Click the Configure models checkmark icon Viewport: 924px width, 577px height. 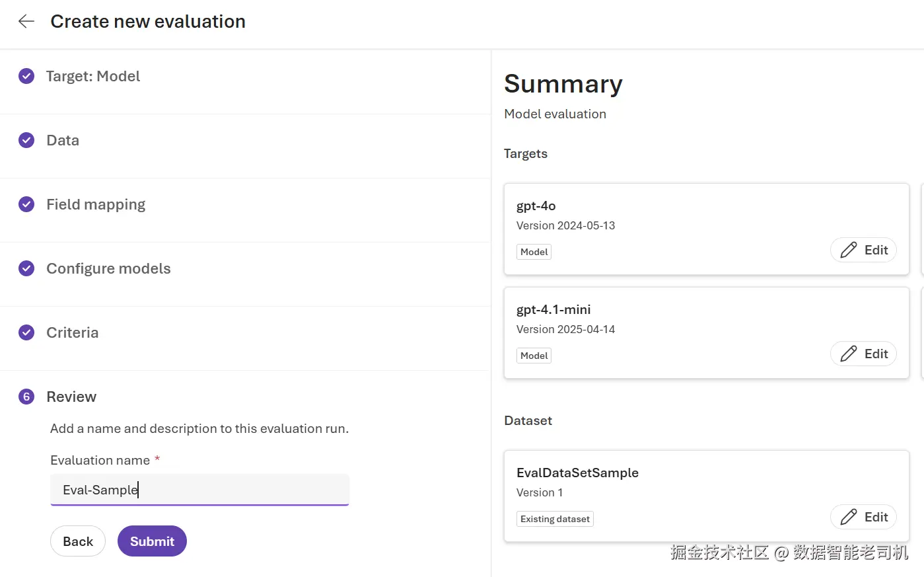[x=26, y=268]
